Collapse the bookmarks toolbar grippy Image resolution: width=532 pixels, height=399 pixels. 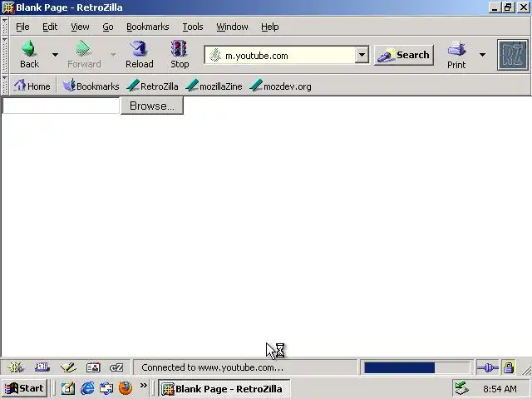[x=5, y=86]
